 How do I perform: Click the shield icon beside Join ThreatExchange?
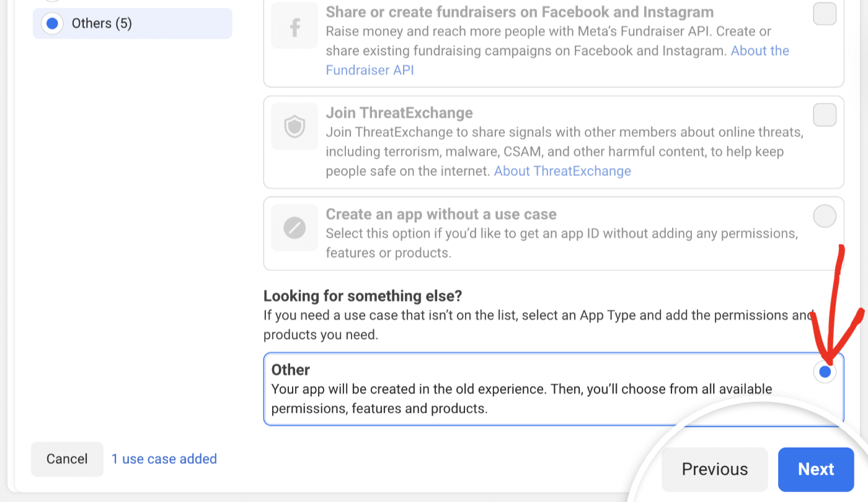coord(294,126)
